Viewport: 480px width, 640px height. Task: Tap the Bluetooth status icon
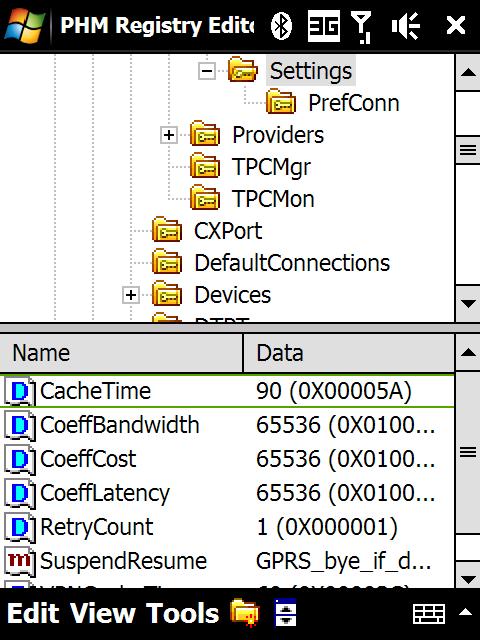tap(281, 26)
